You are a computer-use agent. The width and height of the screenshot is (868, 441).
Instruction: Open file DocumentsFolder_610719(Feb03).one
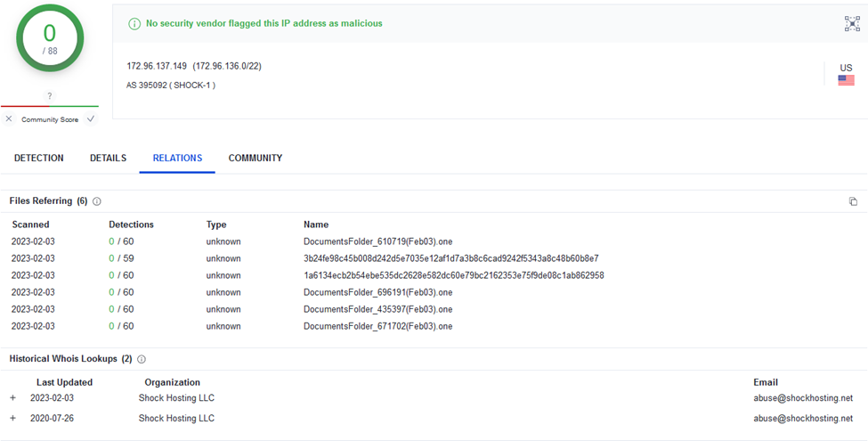click(378, 241)
